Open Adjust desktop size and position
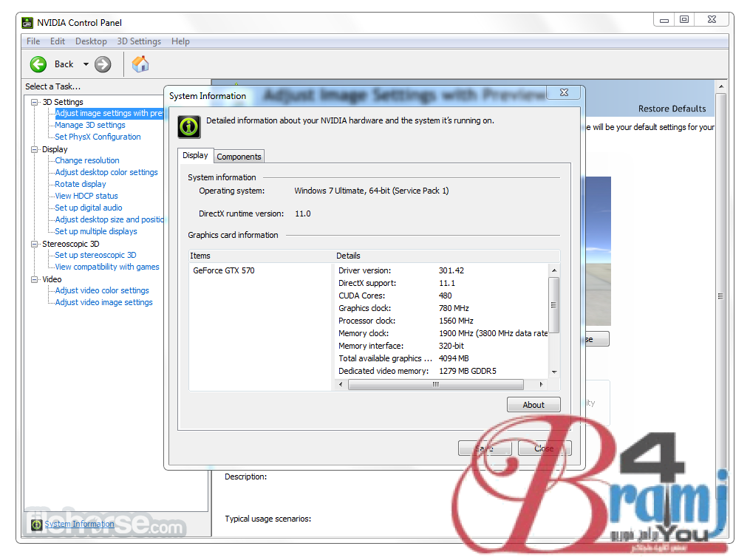The image size is (750, 560). (109, 219)
